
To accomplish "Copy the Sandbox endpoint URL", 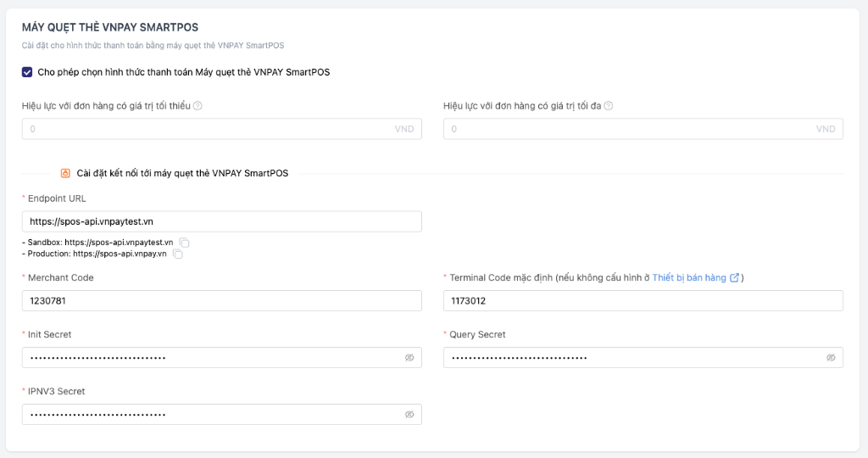I will coord(184,243).
